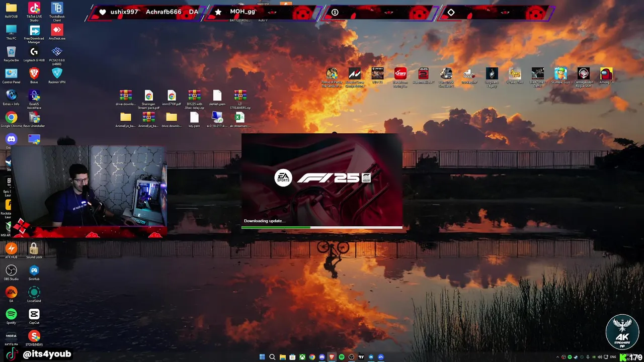Viewport: 644px width, 362px height.
Task: Open Sharingan Stream pack.pdf file
Action: 148,99
